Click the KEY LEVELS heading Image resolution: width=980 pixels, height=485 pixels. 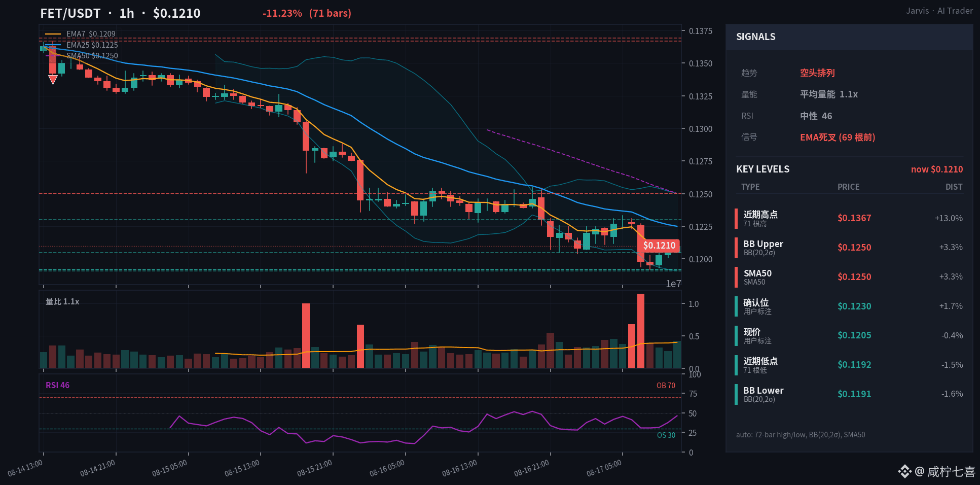click(x=763, y=169)
